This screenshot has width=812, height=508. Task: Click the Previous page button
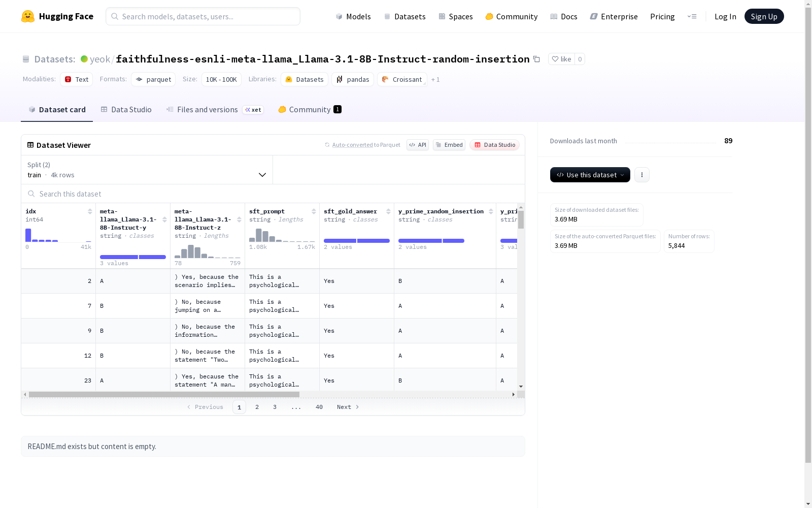click(x=205, y=407)
